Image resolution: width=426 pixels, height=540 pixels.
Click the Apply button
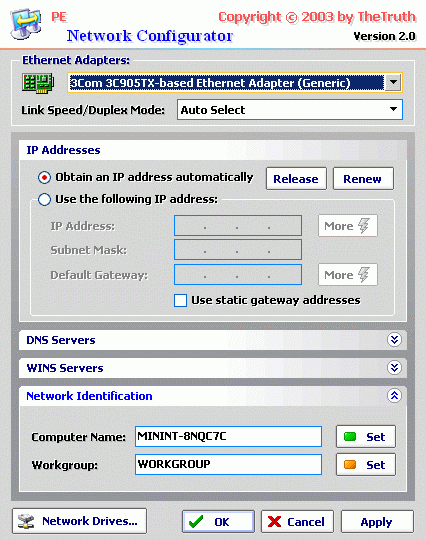point(377,522)
